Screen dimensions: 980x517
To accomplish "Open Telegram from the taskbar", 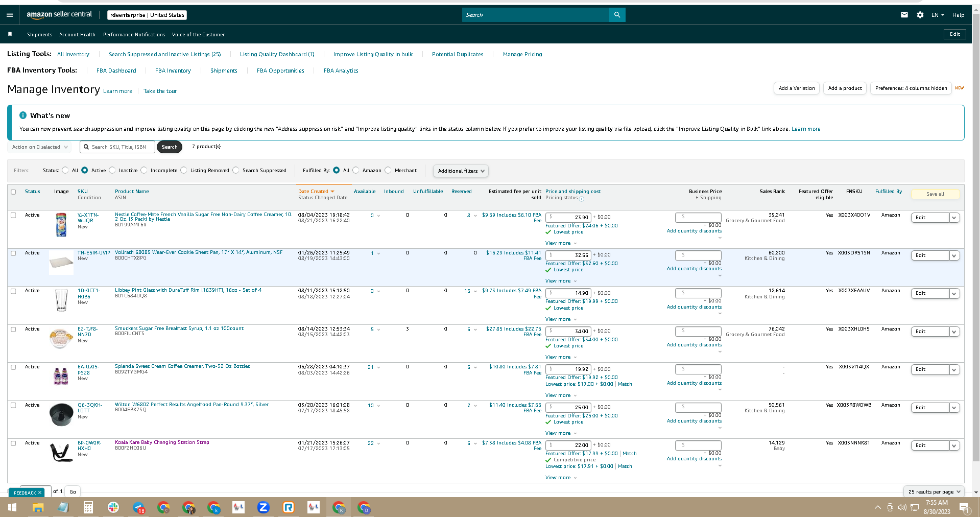I will pyautogui.click(x=138, y=507).
